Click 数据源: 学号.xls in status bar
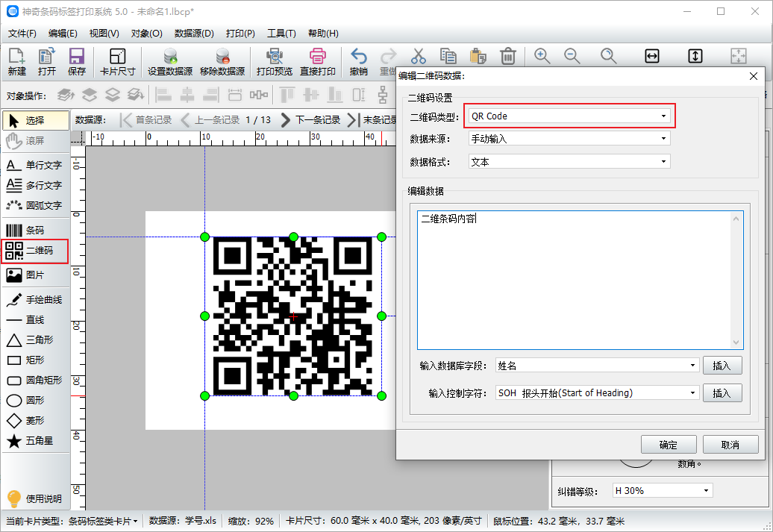The height and width of the screenshot is (532, 773). point(182,521)
